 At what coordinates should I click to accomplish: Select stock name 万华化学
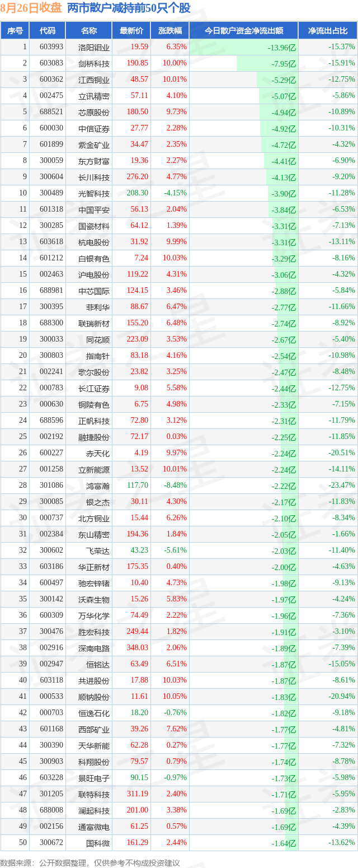pyautogui.click(x=94, y=616)
